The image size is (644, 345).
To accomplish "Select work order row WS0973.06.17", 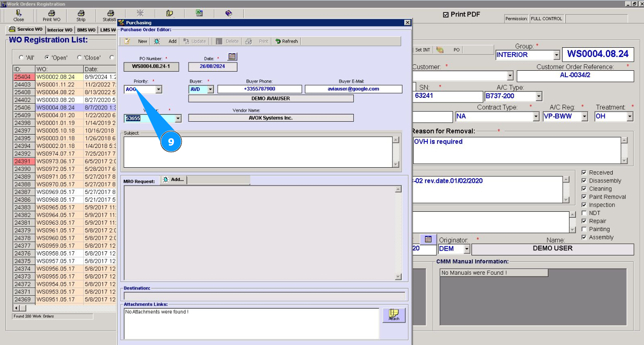I will coord(64,161).
